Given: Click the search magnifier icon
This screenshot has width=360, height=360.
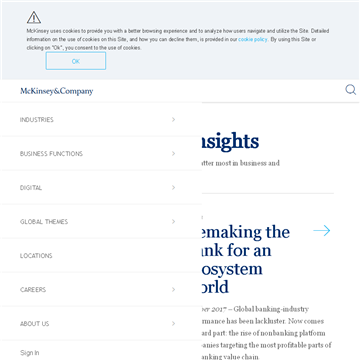Looking at the screenshot, I should coord(351,90).
